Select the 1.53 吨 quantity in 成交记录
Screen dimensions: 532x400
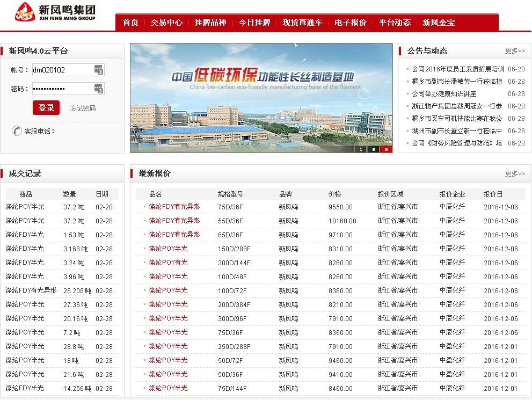[74, 235]
